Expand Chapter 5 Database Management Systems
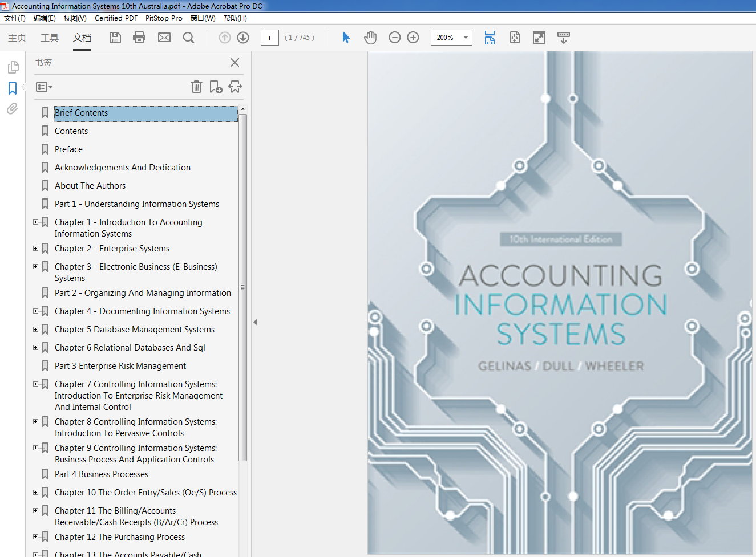Screen dimensions: 756x557 tap(36, 330)
